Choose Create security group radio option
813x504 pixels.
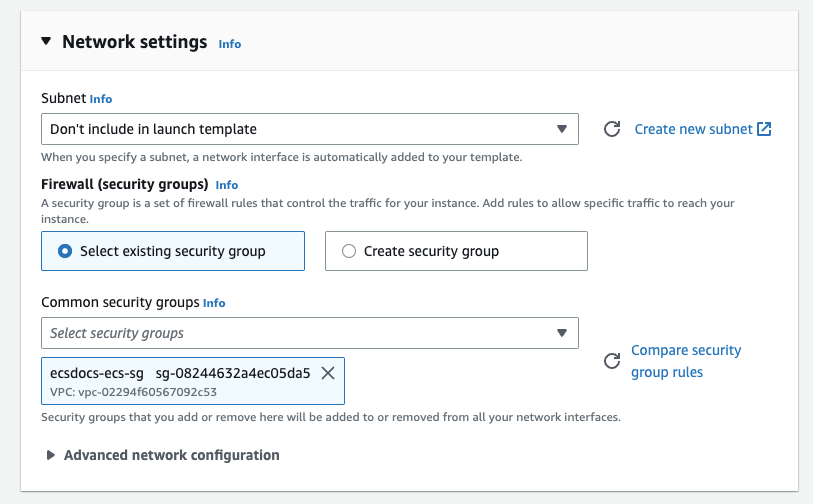349,251
